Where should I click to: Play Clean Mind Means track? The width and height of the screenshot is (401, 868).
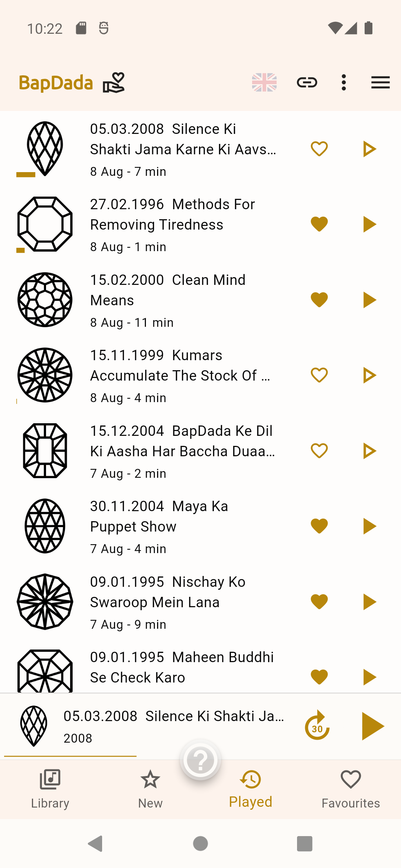tap(369, 300)
